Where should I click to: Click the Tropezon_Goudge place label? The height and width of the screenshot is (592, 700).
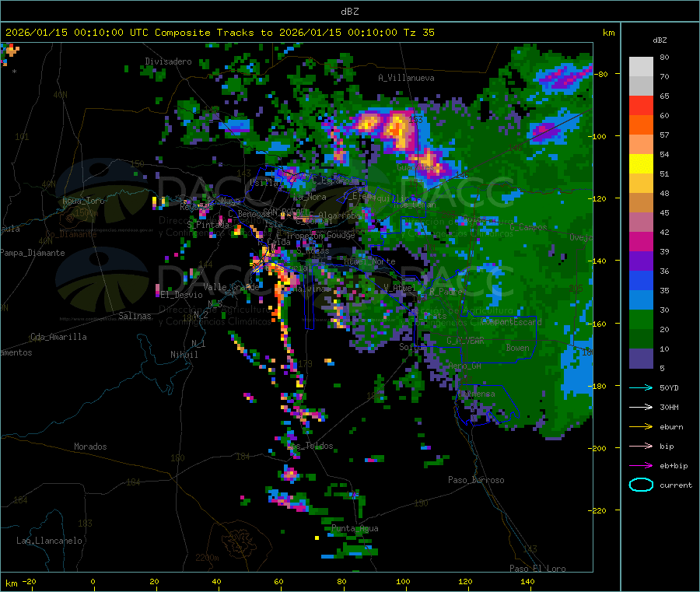pos(320,235)
